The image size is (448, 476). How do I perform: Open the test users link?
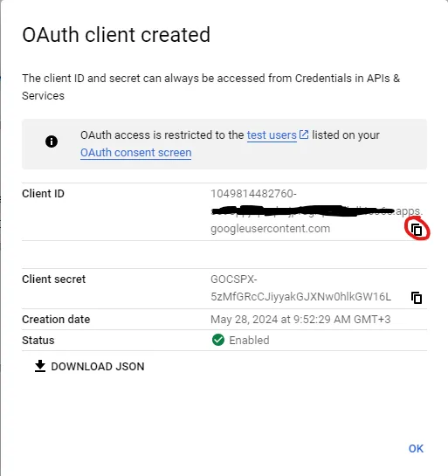click(272, 135)
